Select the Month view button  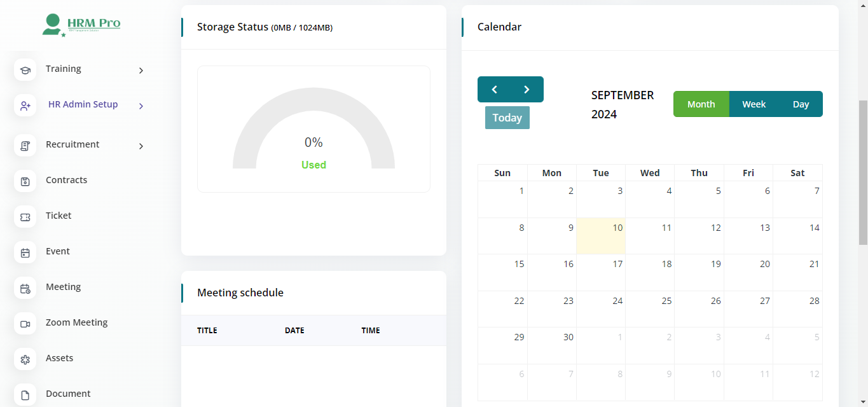[x=701, y=104]
